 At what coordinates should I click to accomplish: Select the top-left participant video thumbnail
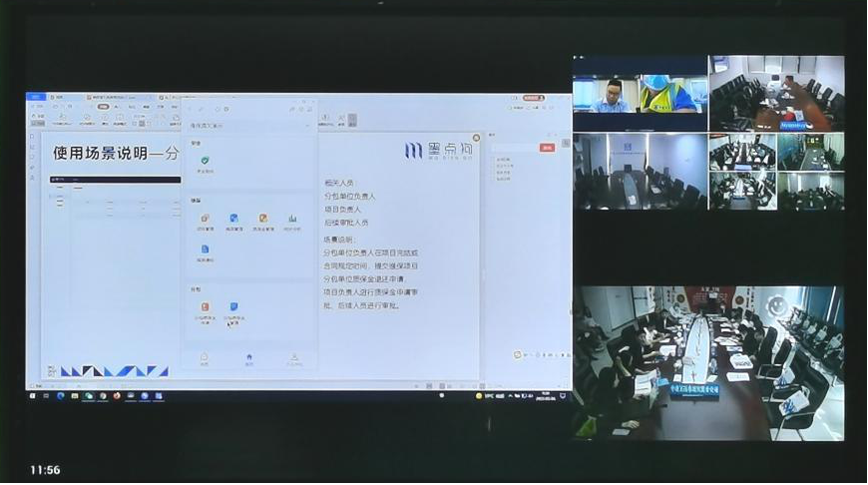point(639,93)
